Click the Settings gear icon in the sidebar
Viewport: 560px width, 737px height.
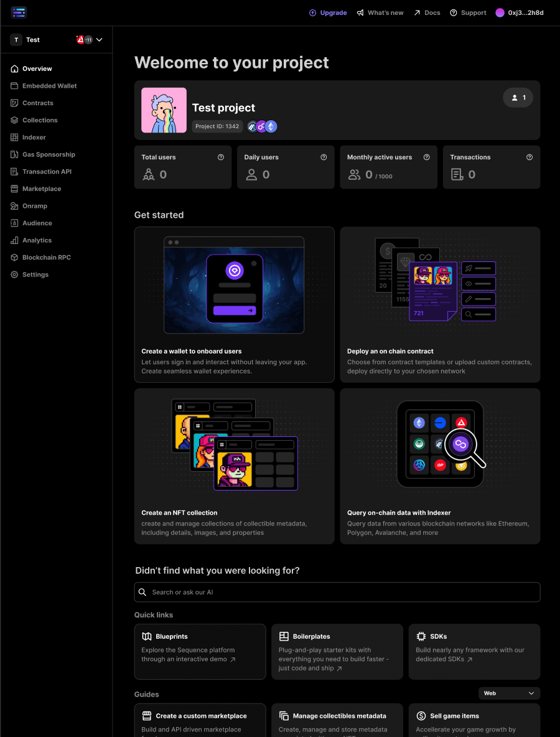point(14,275)
